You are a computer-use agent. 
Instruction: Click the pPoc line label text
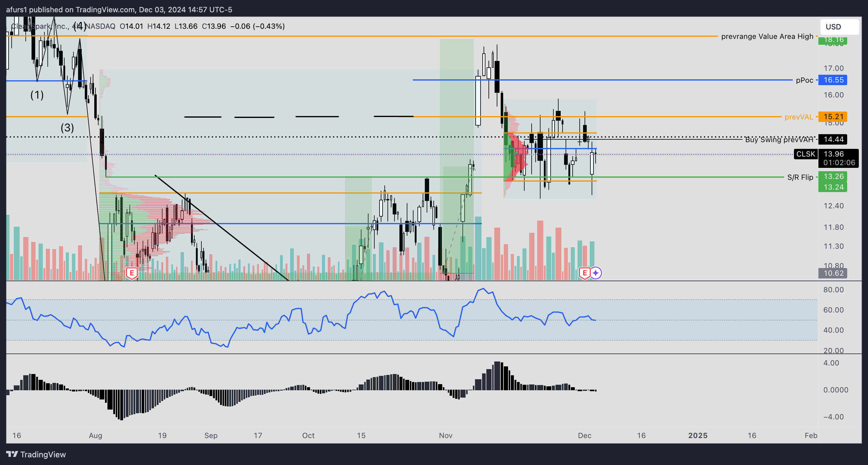pyautogui.click(x=804, y=80)
